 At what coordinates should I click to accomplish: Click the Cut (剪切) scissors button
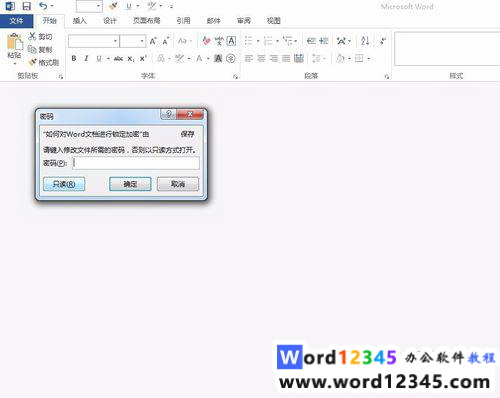click(x=40, y=36)
